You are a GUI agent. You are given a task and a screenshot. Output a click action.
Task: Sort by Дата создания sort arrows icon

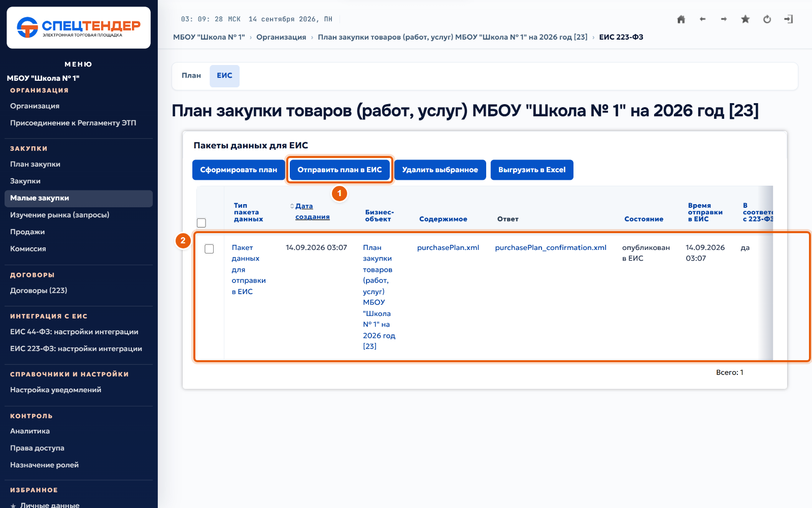click(292, 206)
